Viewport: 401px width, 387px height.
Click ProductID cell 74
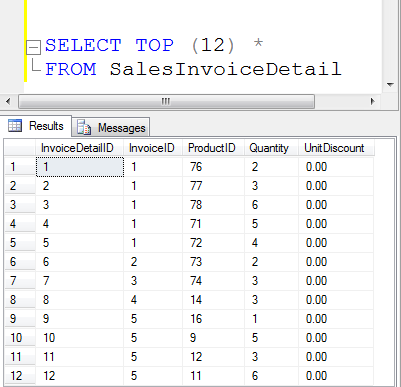coord(214,281)
